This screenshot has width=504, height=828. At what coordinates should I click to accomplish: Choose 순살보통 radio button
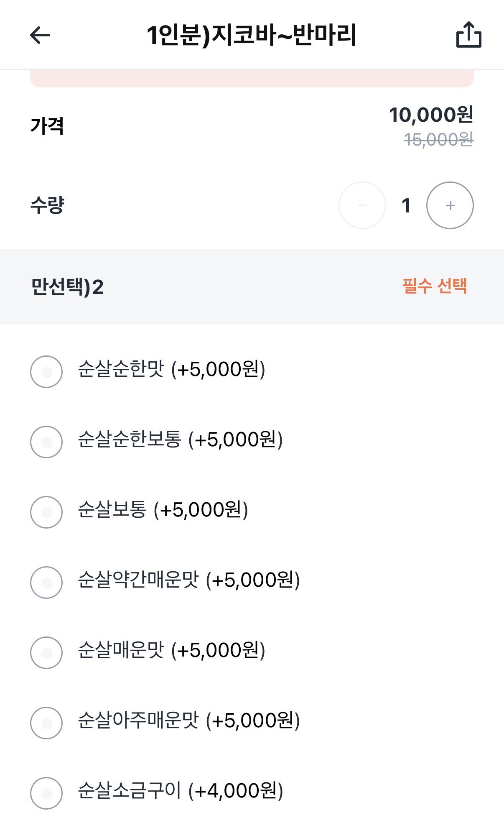46,512
